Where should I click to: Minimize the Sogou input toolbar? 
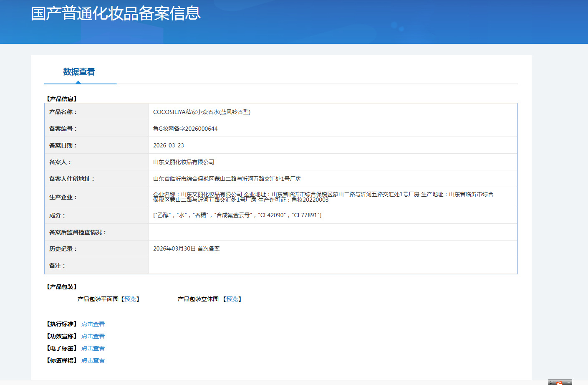click(568, 383)
